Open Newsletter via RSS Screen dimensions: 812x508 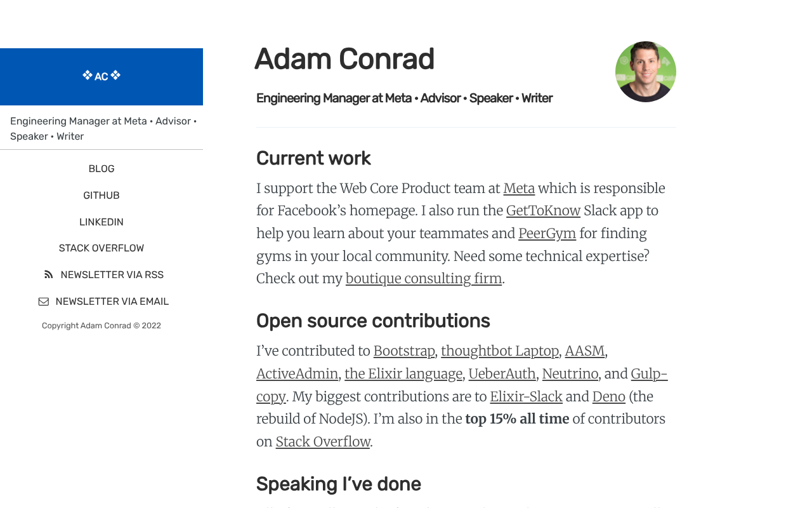[x=112, y=275]
